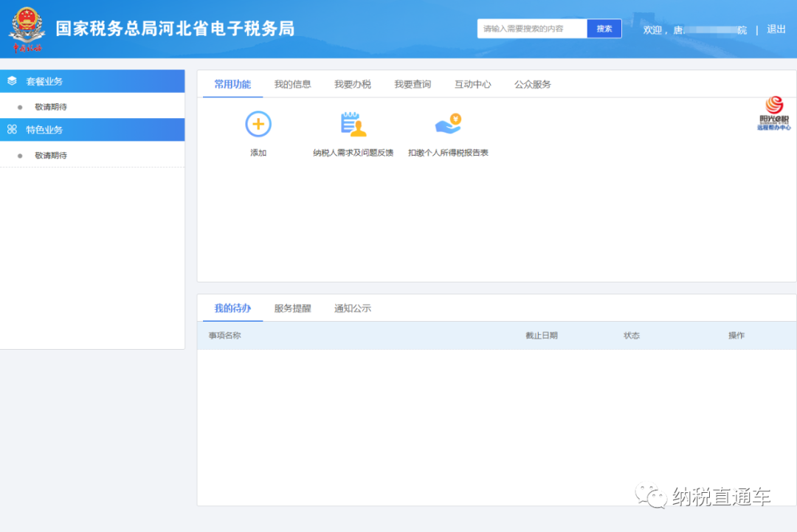Screen dimensions: 797x532
Task: Open the 我要查询 tab
Action: [x=413, y=84]
